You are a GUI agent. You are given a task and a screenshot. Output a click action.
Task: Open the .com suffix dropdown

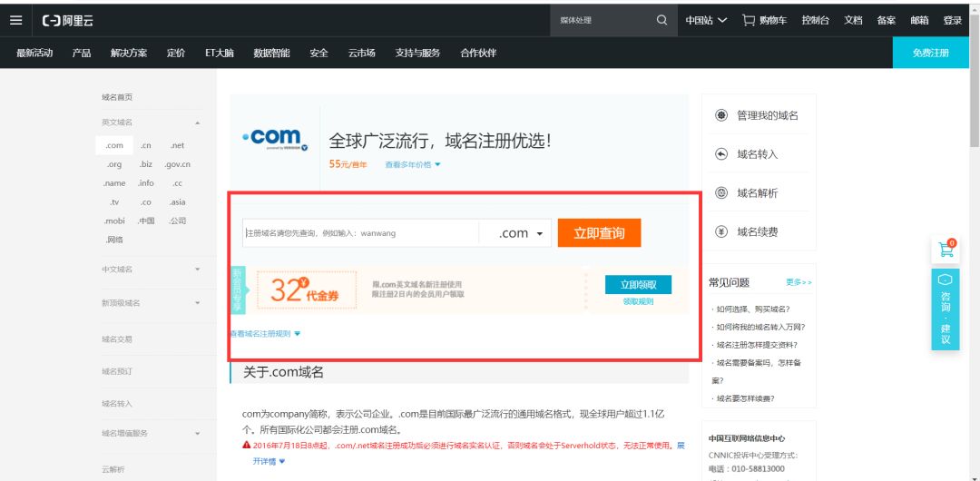[515, 233]
